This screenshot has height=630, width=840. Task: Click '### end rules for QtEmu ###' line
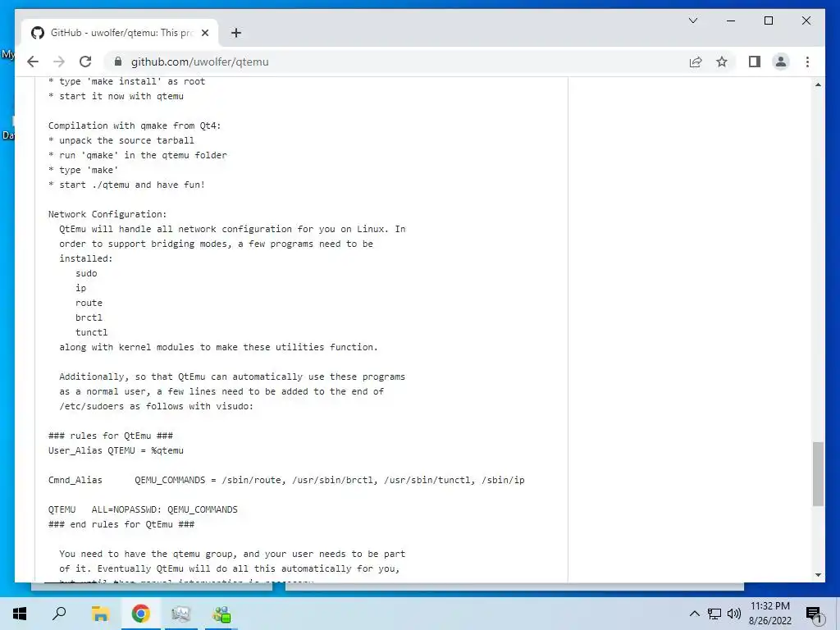click(121, 524)
